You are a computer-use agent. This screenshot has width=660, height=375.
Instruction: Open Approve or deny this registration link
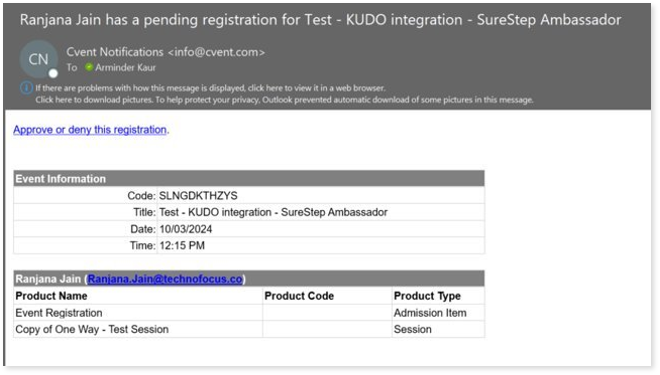click(90, 130)
